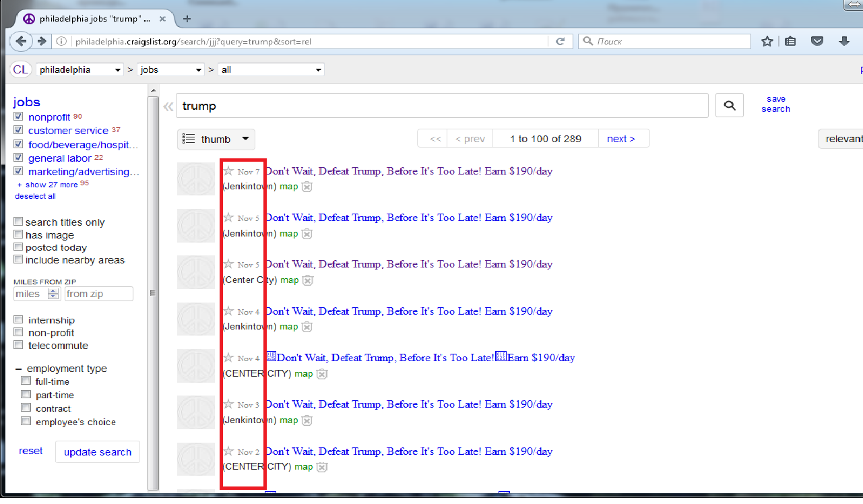Collapse the sidebar with double chevron icon
863x504 pixels.
coord(168,106)
